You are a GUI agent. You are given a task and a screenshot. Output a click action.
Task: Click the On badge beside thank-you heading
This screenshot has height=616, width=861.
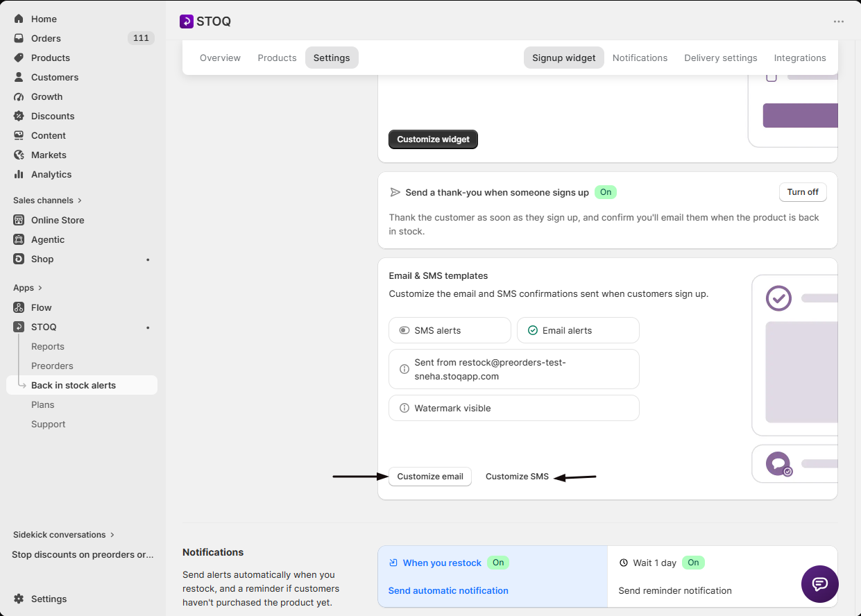point(606,192)
